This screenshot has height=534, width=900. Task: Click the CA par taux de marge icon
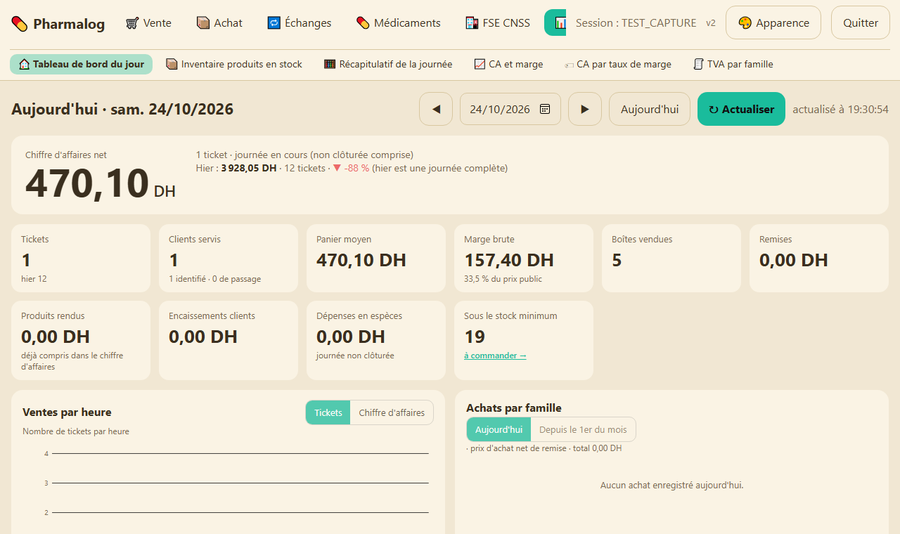click(569, 65)
